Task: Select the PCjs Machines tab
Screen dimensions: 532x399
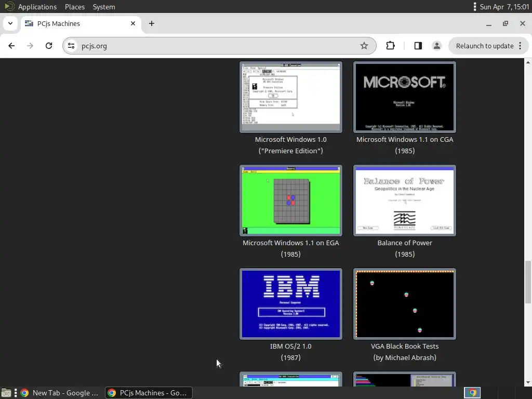Action: pyautogui.click(x=82, y=23)
